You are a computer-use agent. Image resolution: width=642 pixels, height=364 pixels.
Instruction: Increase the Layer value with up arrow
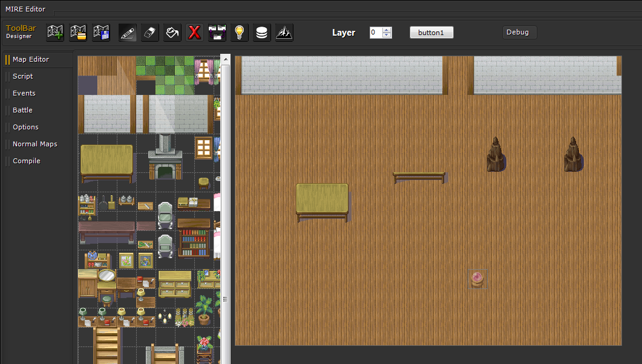click(x=387, y=30)
